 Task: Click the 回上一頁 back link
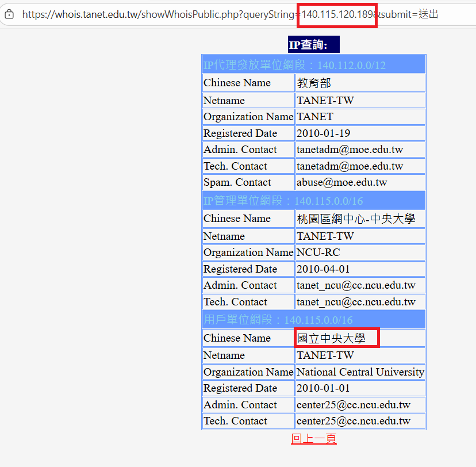pyautogui.click(x=313, y=438)
